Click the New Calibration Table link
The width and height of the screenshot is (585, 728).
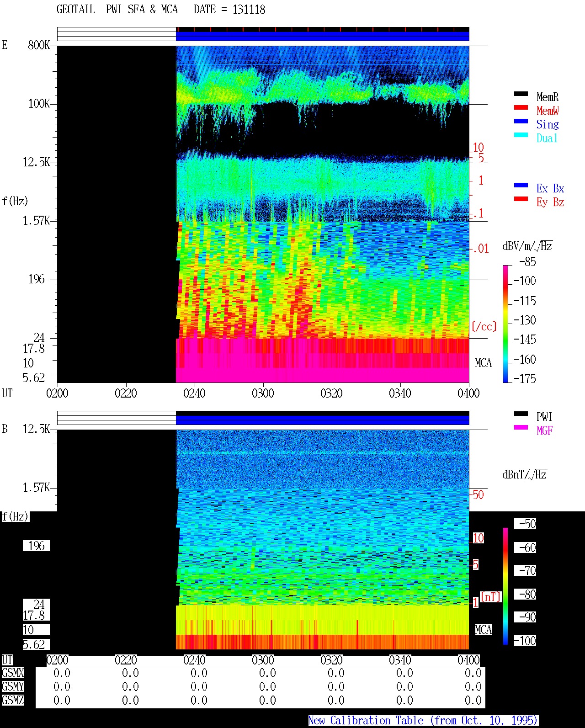pyautogui.click(x=423, y=721)
